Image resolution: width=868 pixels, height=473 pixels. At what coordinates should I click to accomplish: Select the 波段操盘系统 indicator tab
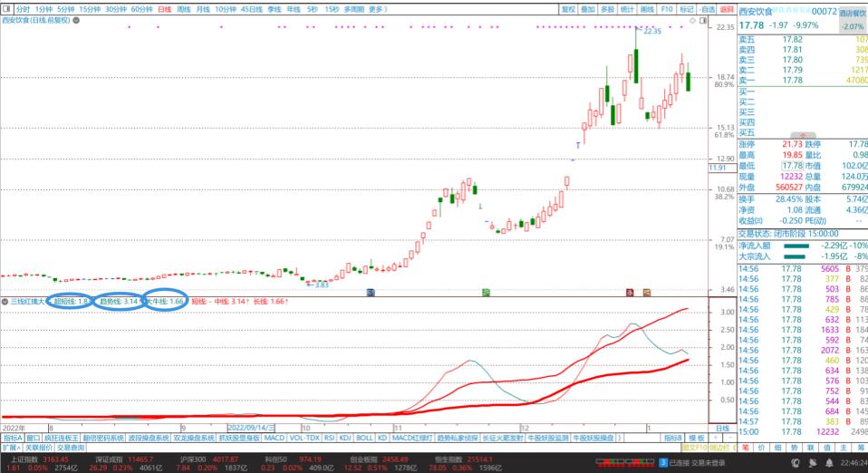[149, 438]
